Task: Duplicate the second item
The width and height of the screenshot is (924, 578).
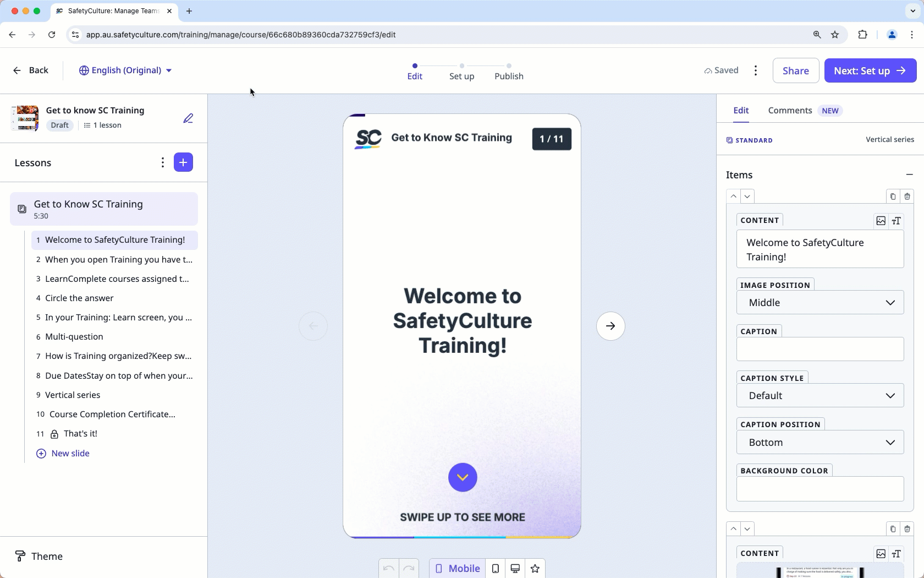Action: coord(893,528)
